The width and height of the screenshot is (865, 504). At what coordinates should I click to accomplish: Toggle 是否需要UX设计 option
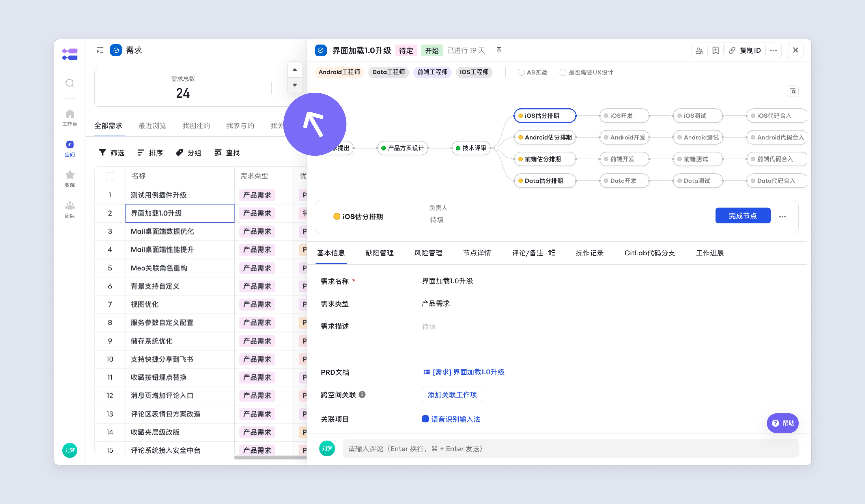[x=586, y=72]
